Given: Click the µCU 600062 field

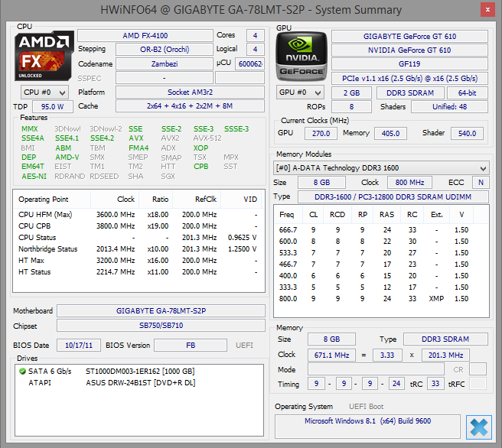Looking at the screenshot, I should 249,64.
